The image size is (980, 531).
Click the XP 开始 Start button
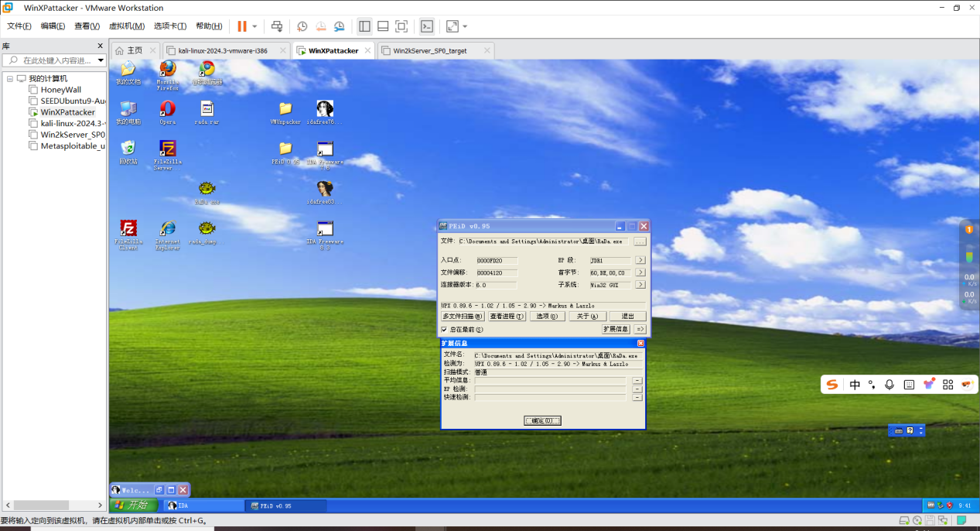[x=134, y=505]
